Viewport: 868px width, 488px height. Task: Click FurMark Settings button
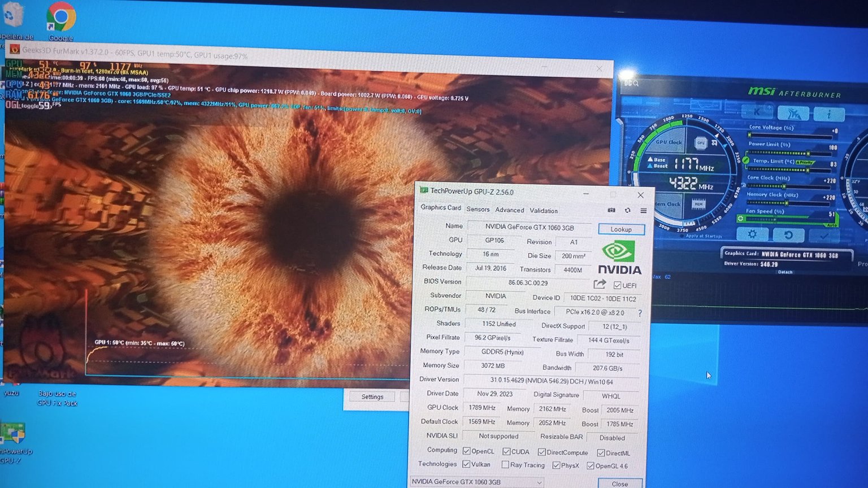coord(372,396)
